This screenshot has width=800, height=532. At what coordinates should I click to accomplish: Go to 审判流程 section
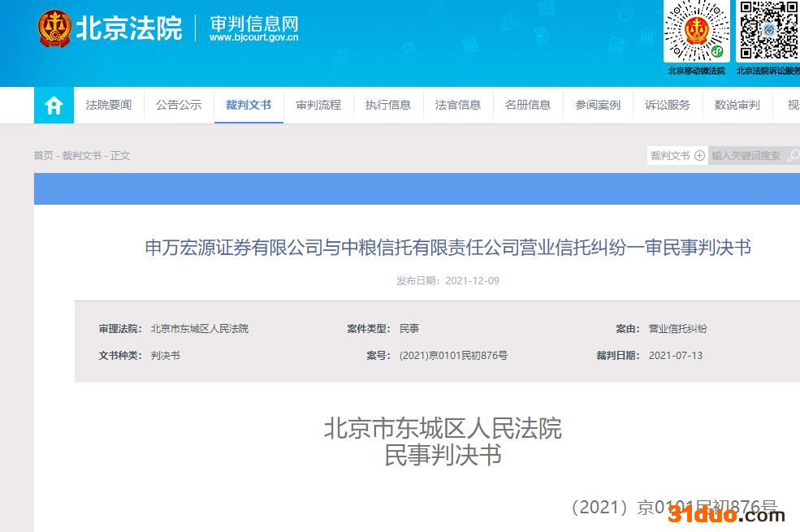click(318, 106)
